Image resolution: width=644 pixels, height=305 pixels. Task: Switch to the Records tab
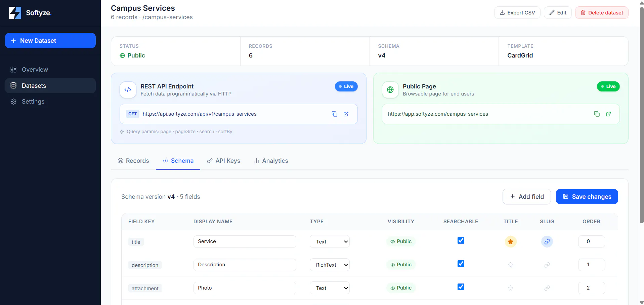tap(133, 161)
